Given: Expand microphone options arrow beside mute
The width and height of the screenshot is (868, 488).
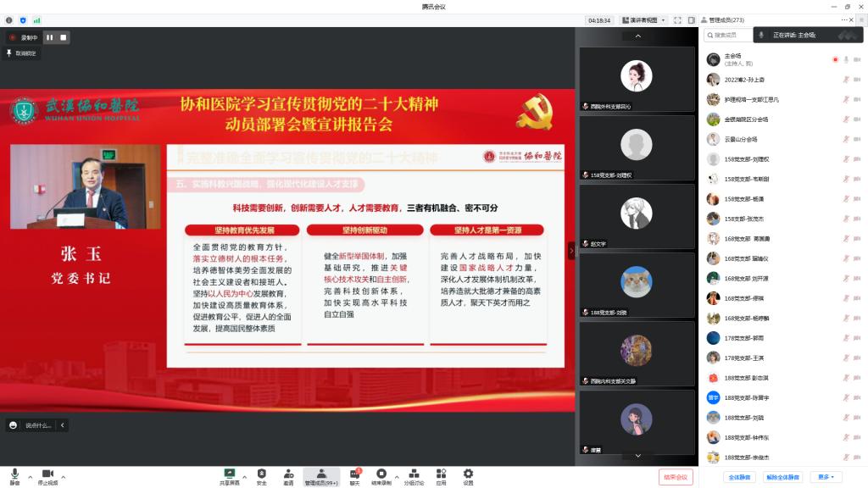Looking at the screenshot, I should pos(31,476).
